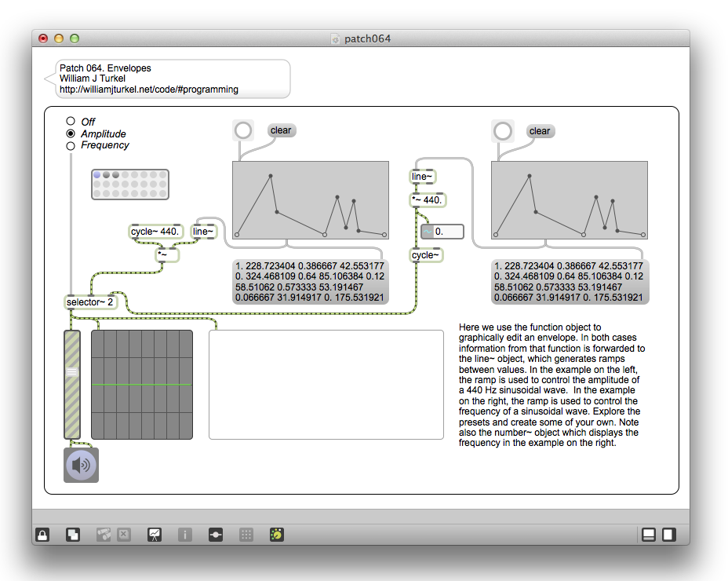Viewport: 728px width, 581px height.
Task: Select the Amplitude radio option
Action: pos(71,133)
